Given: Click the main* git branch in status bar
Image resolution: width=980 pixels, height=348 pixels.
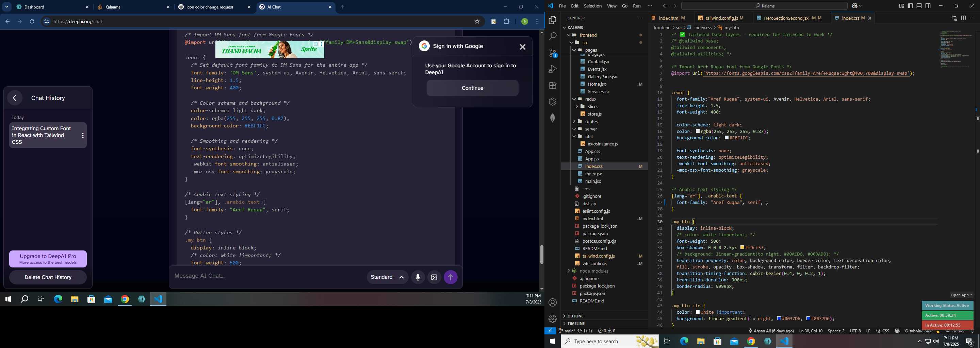Looking at the screenshot, I should [x=567, y=331].
